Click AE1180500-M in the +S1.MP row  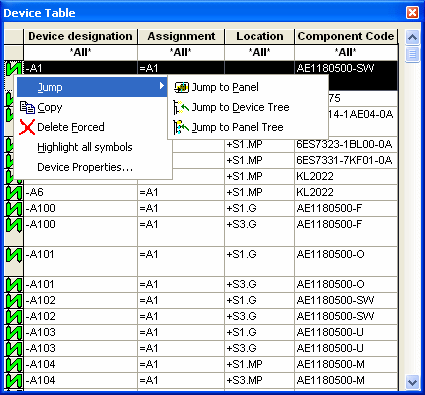pyautogui.click(x=330, y=364)
